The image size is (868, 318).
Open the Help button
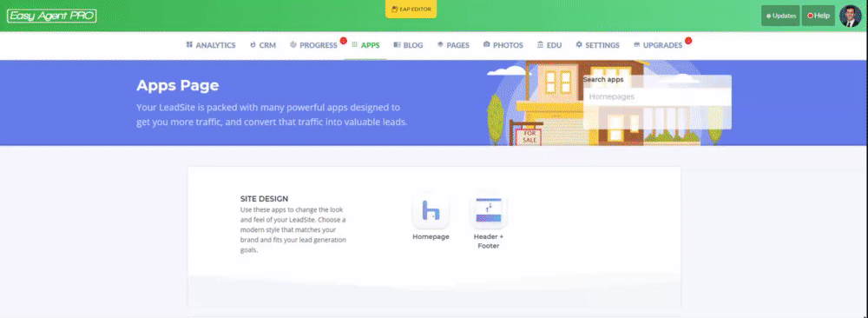tap(819, 16)
